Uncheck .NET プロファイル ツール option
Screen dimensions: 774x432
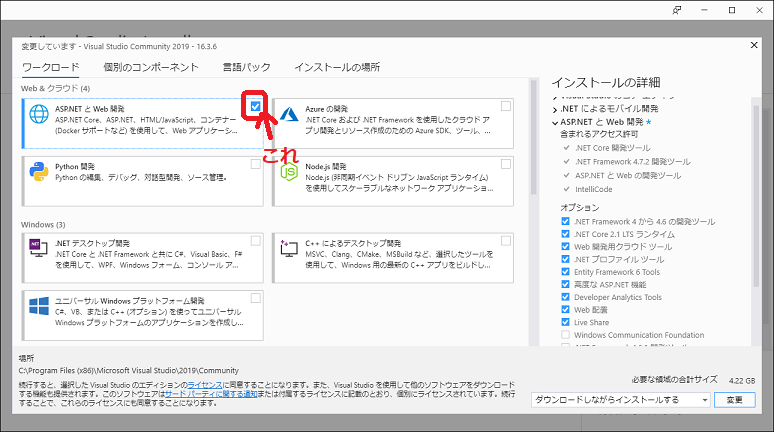(x=565, y=259)
